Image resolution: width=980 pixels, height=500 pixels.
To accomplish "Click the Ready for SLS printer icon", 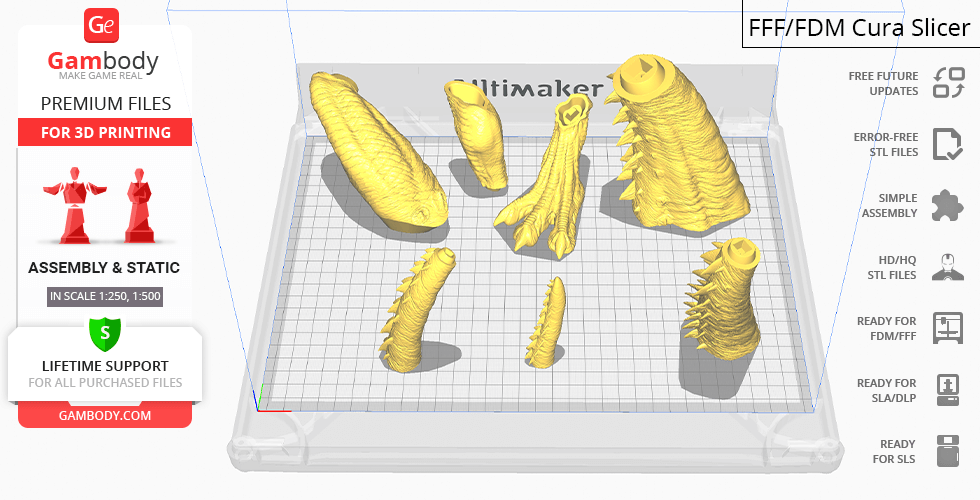I will [x=947, y=451].
